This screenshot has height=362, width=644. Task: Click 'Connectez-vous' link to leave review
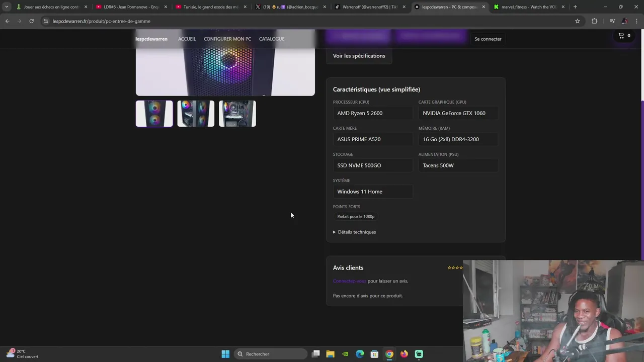(x=349, y=281)
